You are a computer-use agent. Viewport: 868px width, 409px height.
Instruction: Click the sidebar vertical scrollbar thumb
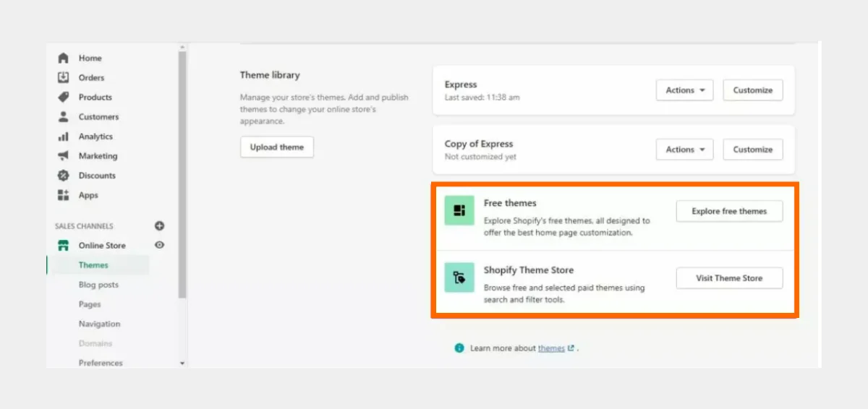tap(182, 173)
